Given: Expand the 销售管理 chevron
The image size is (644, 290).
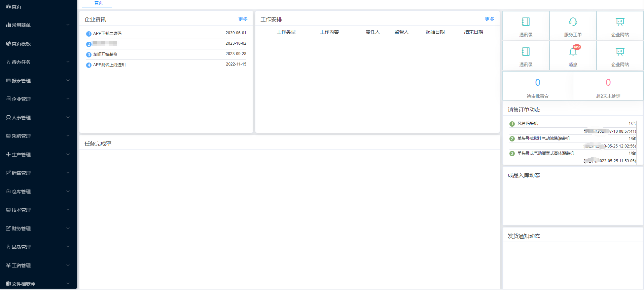Looking at the screenshot, I should point(68,173).
